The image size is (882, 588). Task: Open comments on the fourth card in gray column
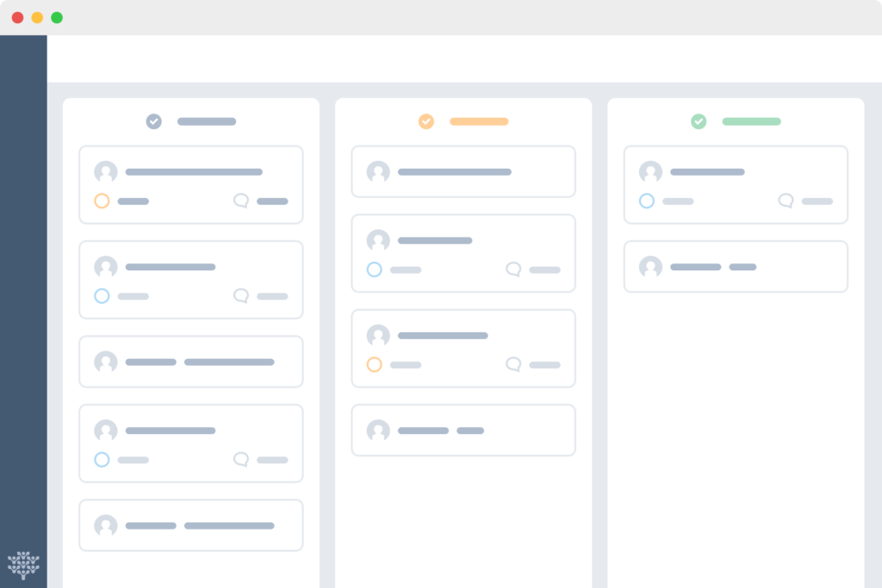point(241,460)
